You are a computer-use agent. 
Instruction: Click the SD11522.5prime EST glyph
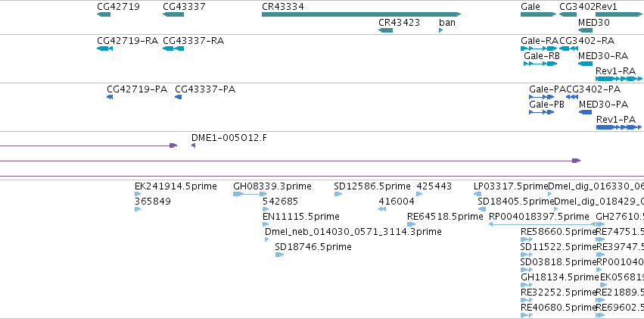coord(527,255)
